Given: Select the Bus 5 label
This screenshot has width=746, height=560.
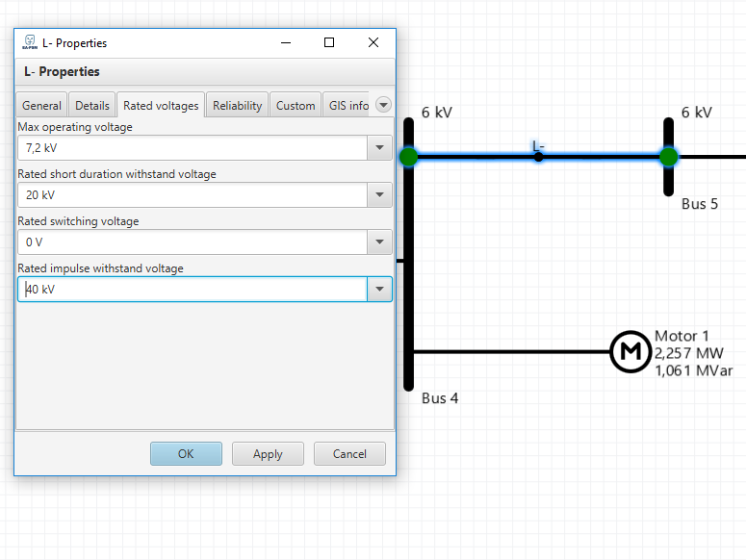Looking at the screenshot, I should [x=700, y=203].
